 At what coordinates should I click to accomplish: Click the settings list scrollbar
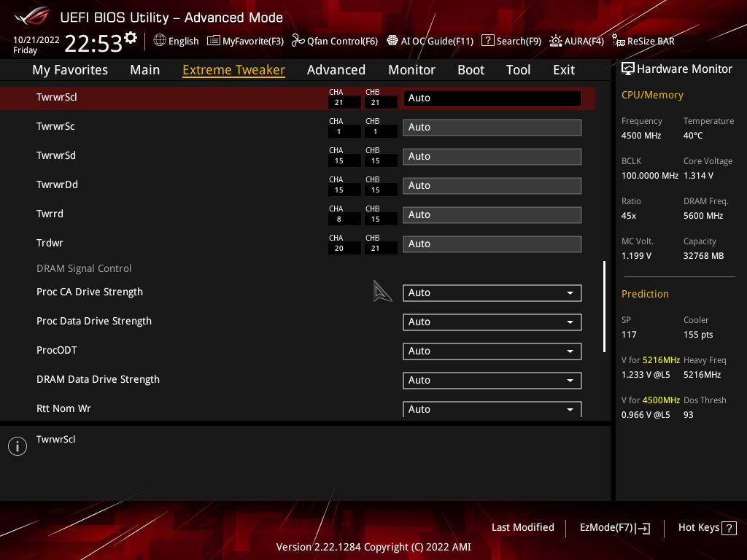click(x=605, y=306)
